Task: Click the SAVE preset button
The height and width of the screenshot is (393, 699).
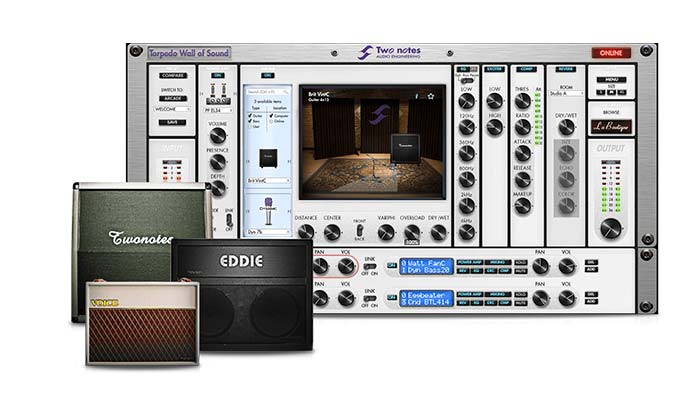Action: click(x=172, y=122)
